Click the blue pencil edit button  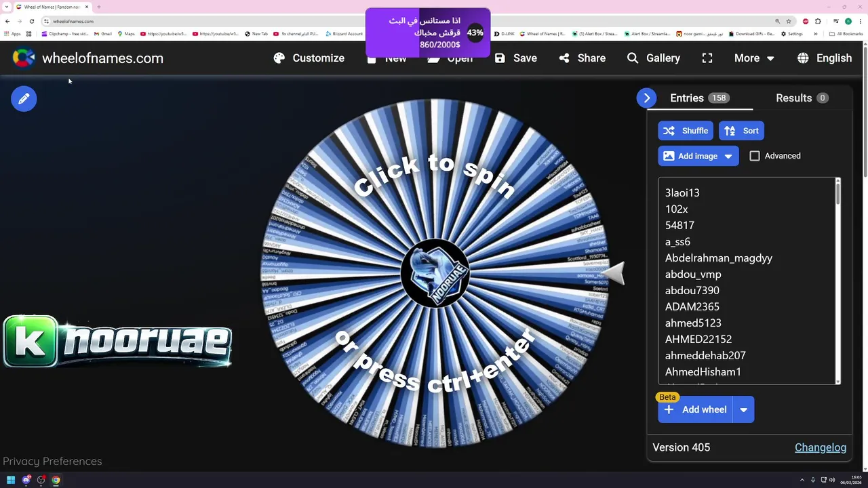coord(24,99)
